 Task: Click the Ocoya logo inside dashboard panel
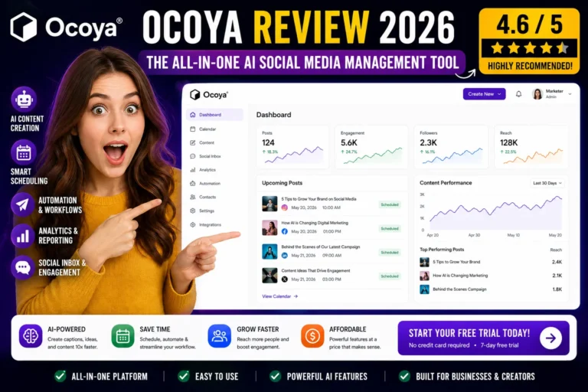pos(208,94)
